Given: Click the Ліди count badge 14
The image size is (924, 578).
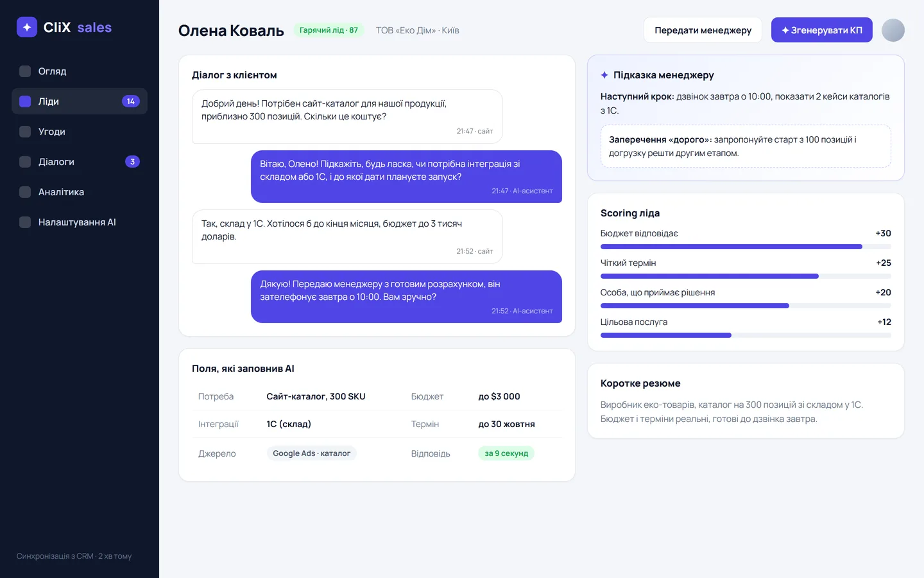Looking at the screenshot, I should pos(131,101).
